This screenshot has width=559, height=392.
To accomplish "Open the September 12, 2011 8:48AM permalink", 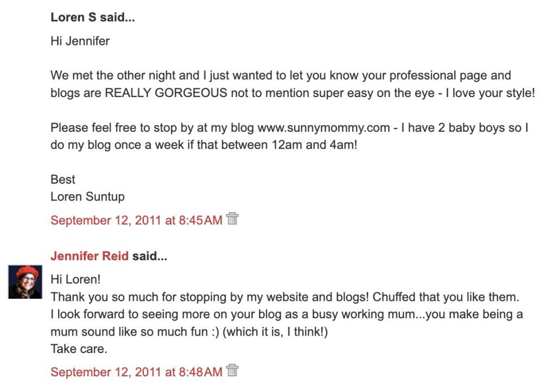I will tap(136, 372).
